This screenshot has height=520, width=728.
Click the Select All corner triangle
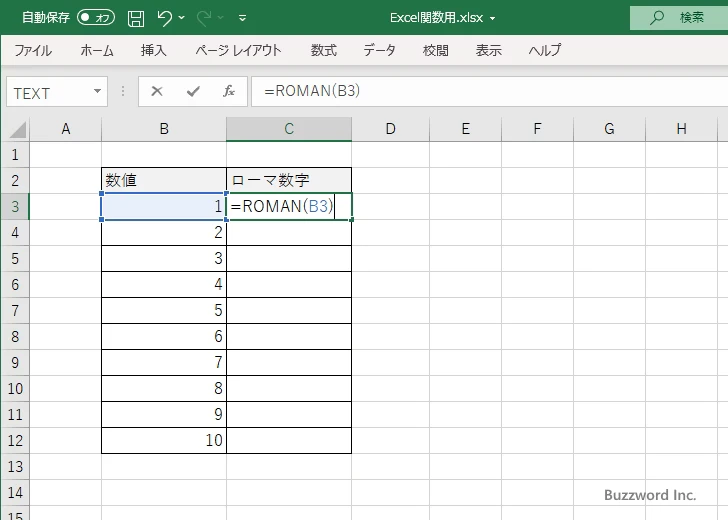tap(17, 130)
